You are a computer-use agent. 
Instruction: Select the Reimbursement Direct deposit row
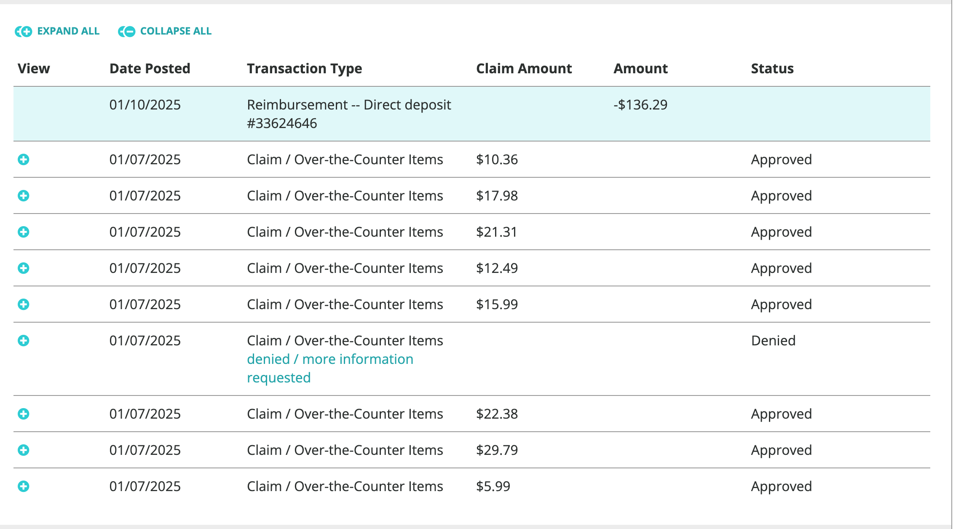coord(463,114)
